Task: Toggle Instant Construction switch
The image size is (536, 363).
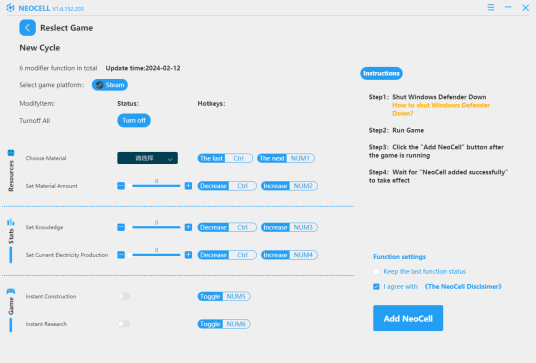Action: click(124, 296)
